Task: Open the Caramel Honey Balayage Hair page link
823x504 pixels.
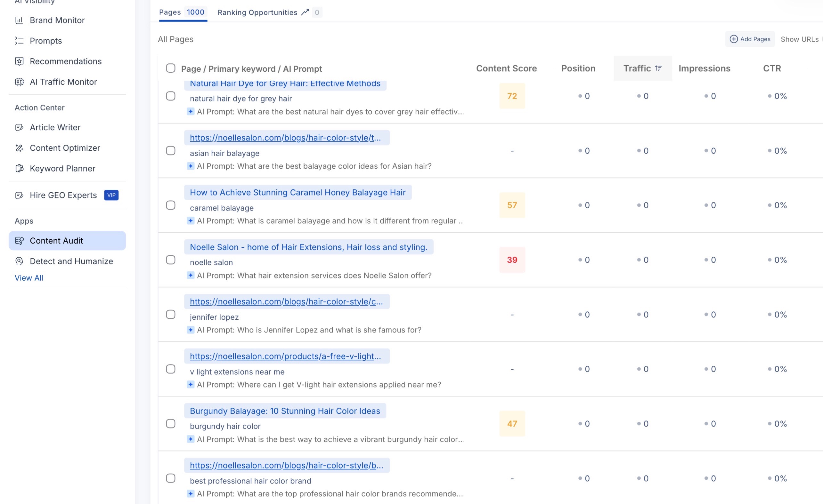Action: (297, 193)
